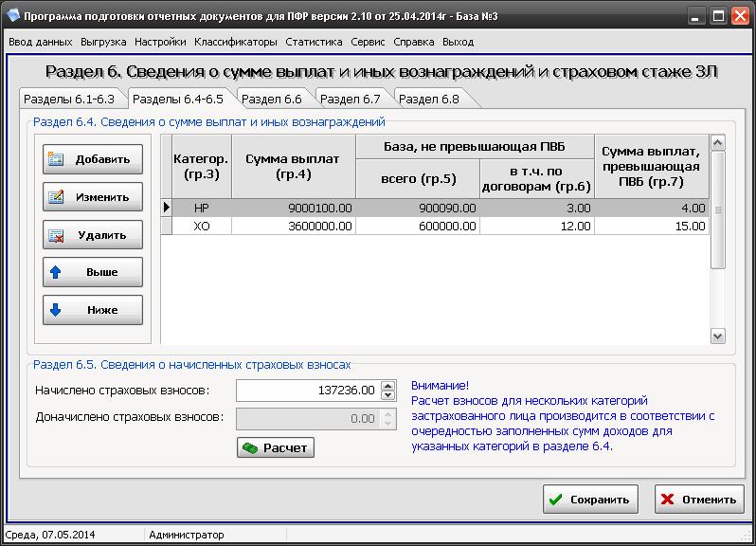Click the Расчет calculate button
This screenshot has height=546, width=756.
275,447
